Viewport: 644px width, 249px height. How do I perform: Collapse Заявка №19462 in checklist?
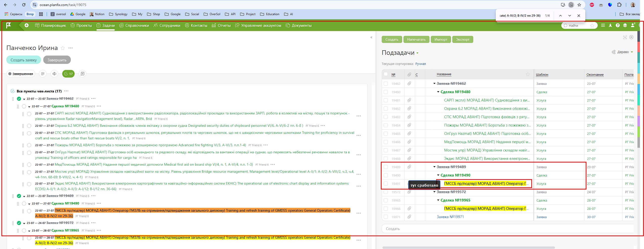[24, 99]
